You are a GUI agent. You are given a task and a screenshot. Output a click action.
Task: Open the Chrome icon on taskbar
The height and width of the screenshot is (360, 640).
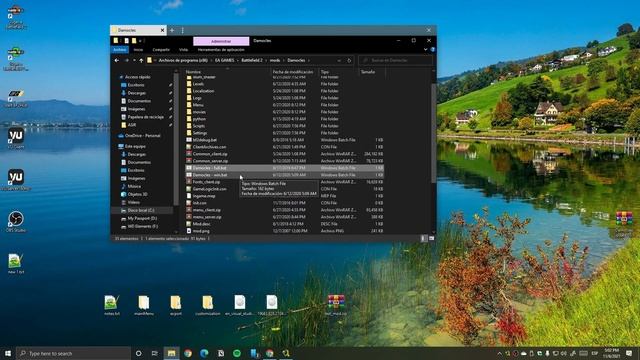tap(188, 353)
